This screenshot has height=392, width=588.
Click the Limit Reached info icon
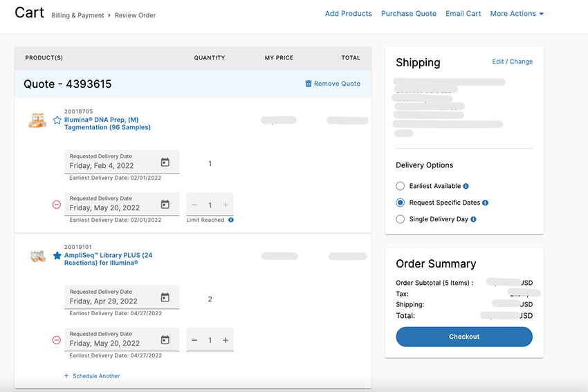[x=231, y=220]
